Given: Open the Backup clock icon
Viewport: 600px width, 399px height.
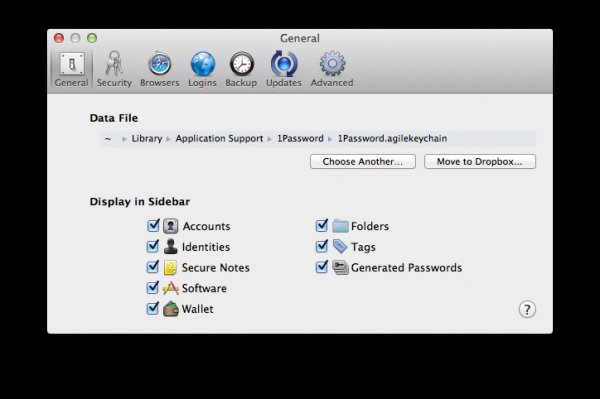Looking at the screenshot, I should (241, 64).
